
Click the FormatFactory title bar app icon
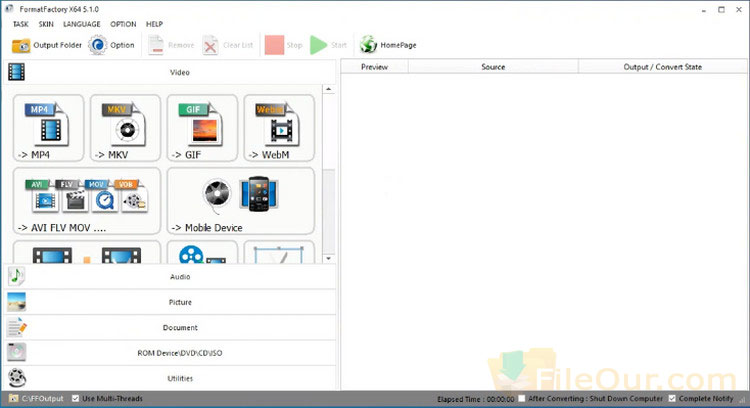(9, 9)
